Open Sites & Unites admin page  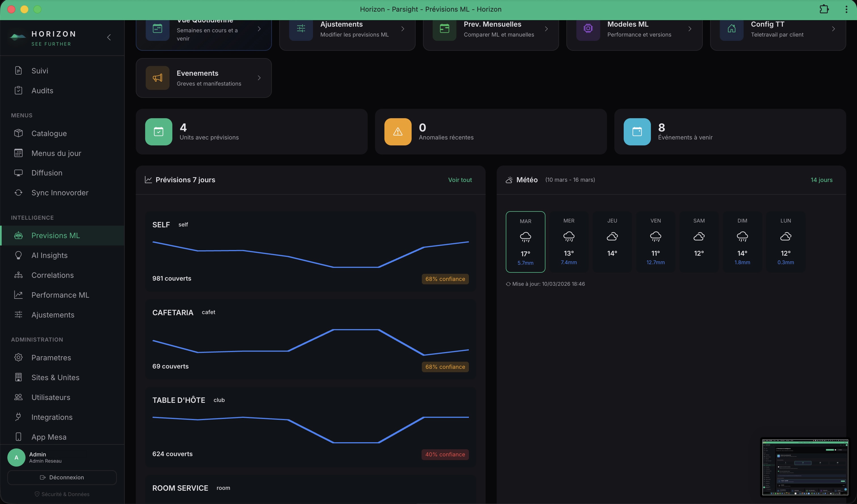[x=55, y=378]
